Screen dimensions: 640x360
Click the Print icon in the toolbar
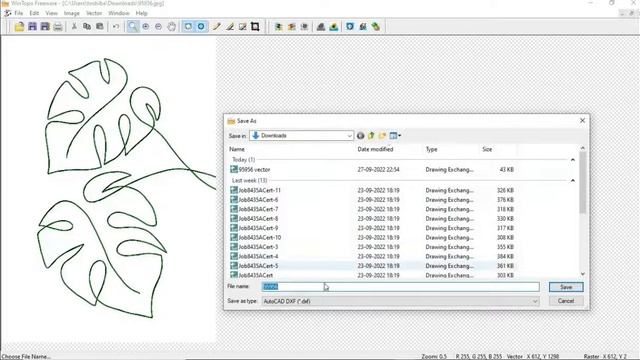click(58, 27)
